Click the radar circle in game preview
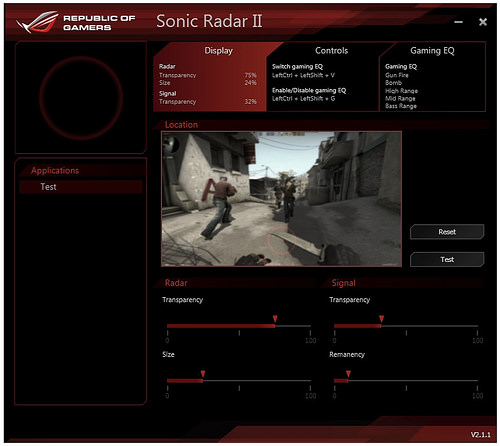Viewport: 500px width, 446px height. (282, 240)
